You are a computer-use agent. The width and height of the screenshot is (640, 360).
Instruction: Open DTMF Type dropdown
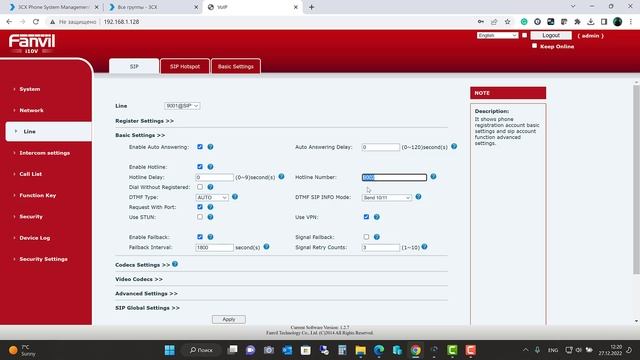(212, 197)
